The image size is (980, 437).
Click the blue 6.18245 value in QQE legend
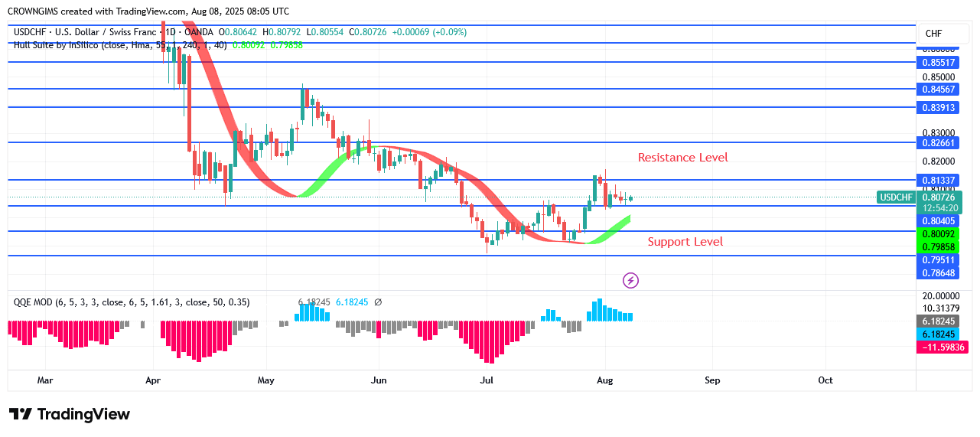[352, 302]
